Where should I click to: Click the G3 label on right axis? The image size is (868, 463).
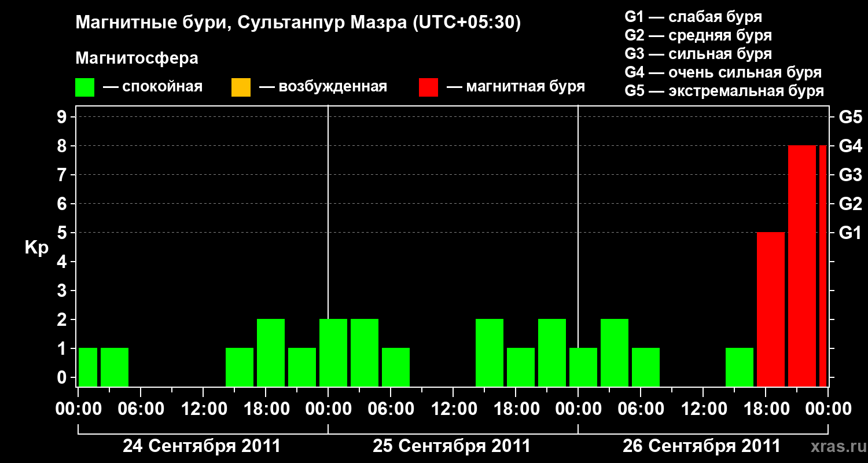[850, 175]
